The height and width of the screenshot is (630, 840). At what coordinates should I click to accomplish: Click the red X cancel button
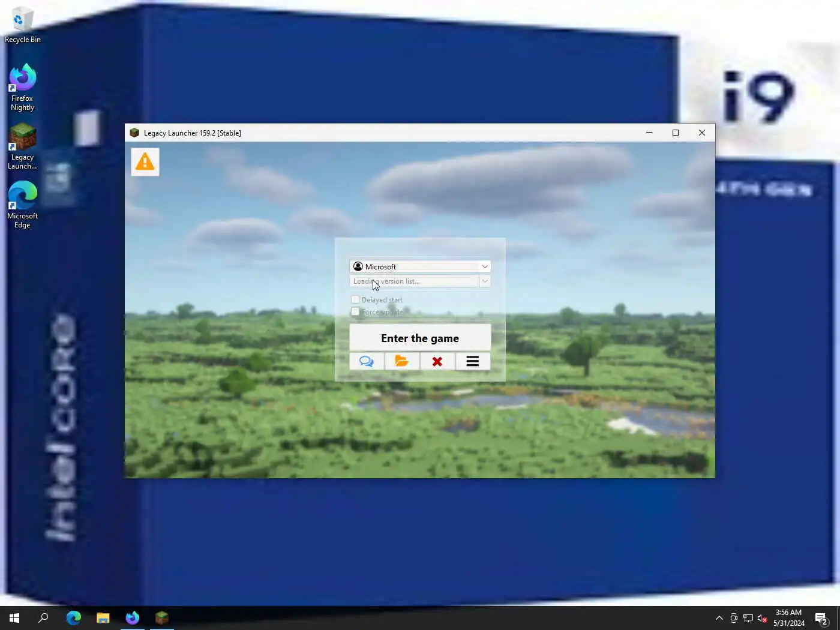click(x=437, y=361)
